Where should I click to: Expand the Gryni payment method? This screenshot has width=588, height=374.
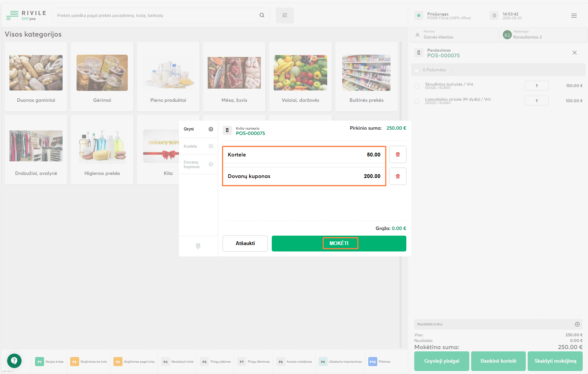tap(211, 129)
